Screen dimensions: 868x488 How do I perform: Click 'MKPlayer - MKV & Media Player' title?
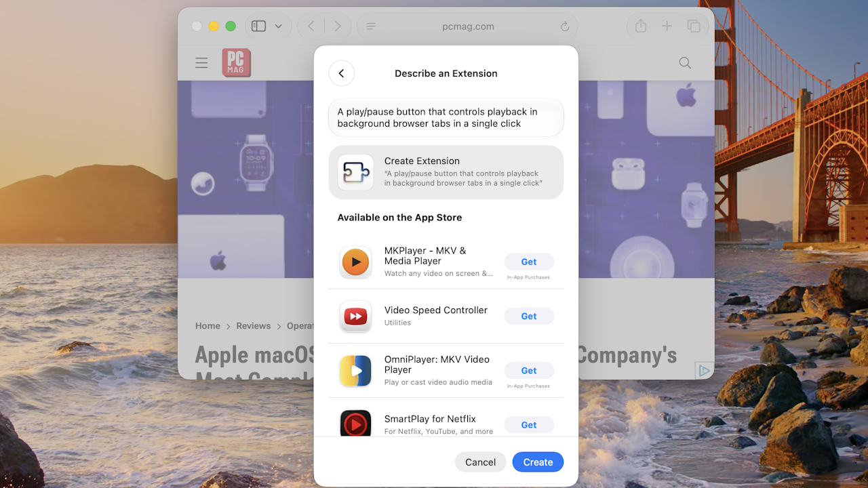click(x=425, y=256)
